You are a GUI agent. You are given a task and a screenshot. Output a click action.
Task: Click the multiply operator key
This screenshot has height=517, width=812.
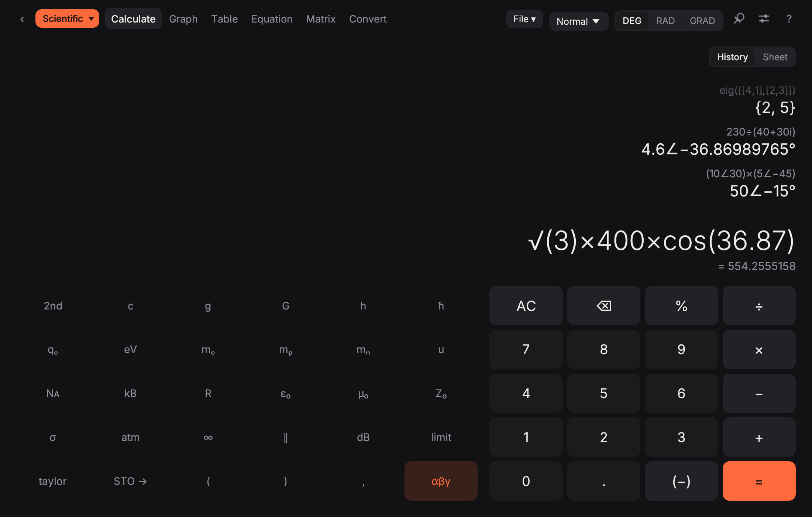759,349
